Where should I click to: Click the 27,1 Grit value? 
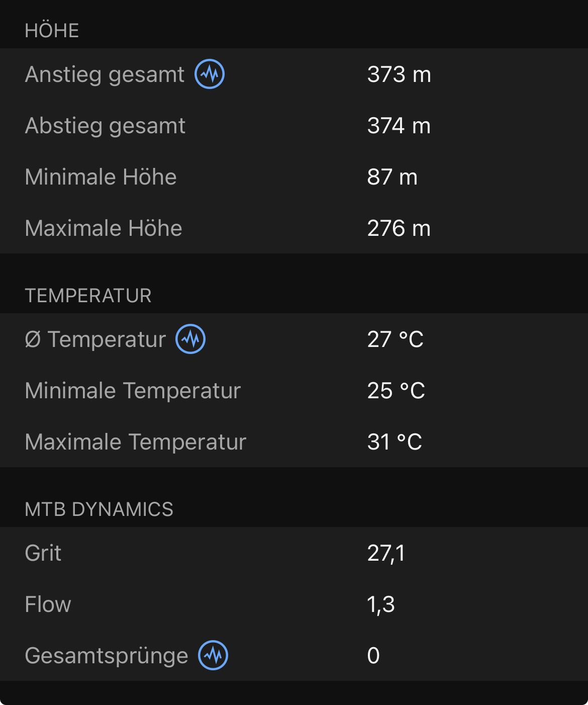tap(386, 554)
